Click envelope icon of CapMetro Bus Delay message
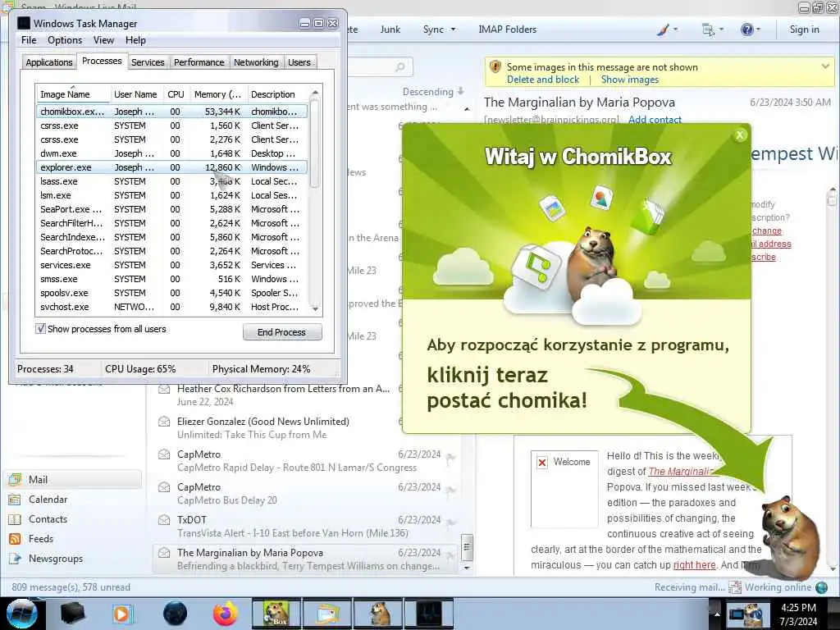Screen dimensions: 840x630 point(164,487)
